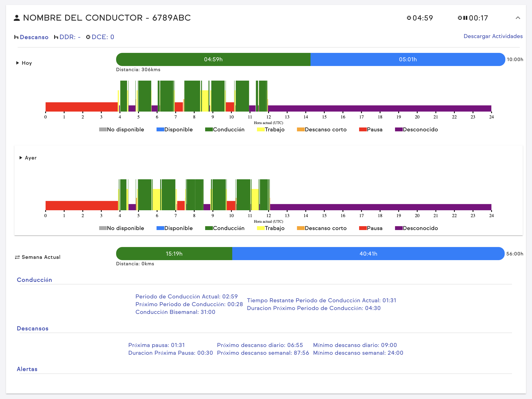Screen dimensions: 532x399
Task: Click the 04:59h green daily progress bar
Action: (x=213, y=59)
